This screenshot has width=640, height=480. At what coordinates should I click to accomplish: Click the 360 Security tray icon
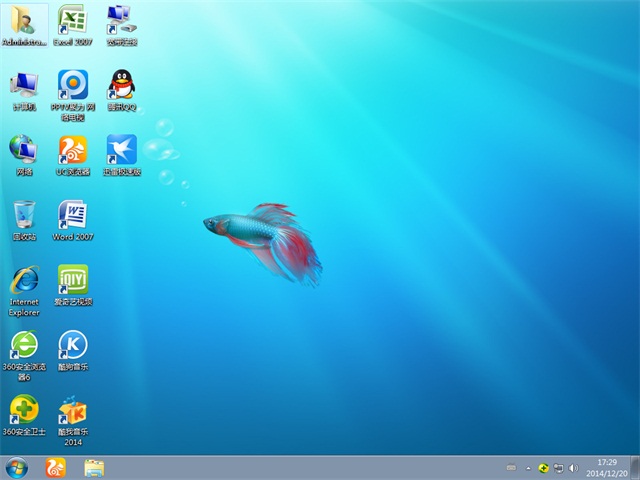pos(543,468)
